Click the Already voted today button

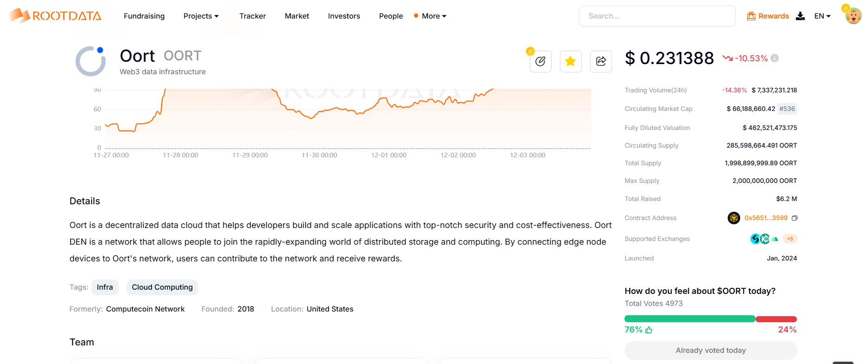(710, 350)
